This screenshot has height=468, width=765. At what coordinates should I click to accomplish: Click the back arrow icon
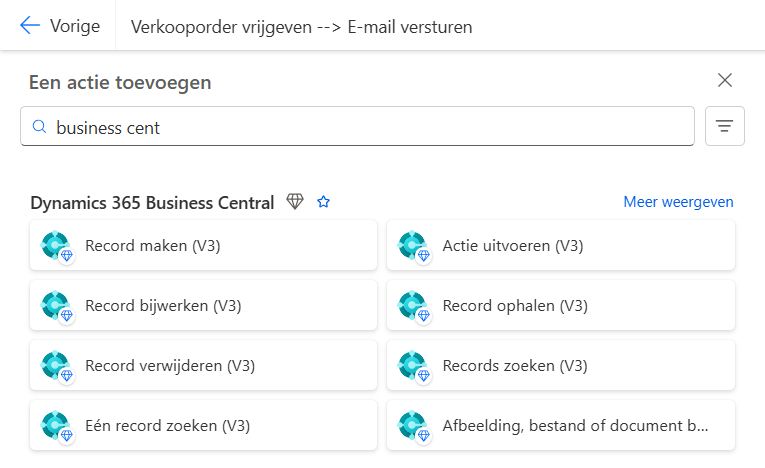click(30, 26)
